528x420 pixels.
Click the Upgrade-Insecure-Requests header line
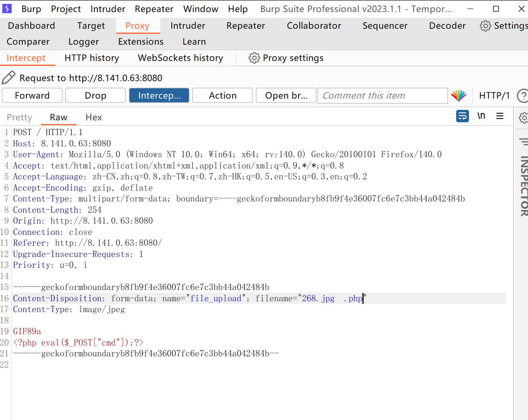tap(78, 254)
